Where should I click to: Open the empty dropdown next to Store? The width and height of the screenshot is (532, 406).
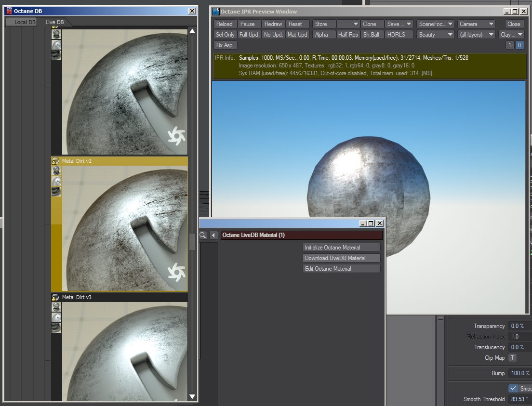point(348,24)
